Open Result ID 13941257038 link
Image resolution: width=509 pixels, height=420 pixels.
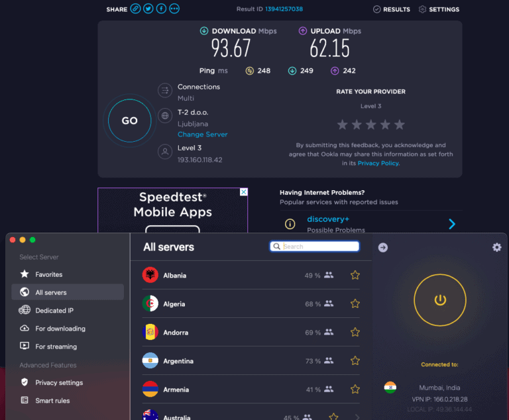pos(284,9)
